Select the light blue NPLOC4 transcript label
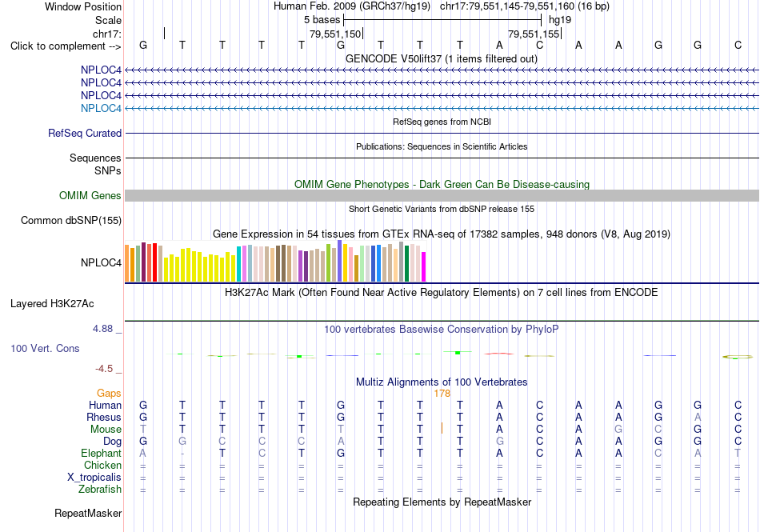The width and height of the screenshot is (760, 532). pyautogui.click(x=101, y=108)
